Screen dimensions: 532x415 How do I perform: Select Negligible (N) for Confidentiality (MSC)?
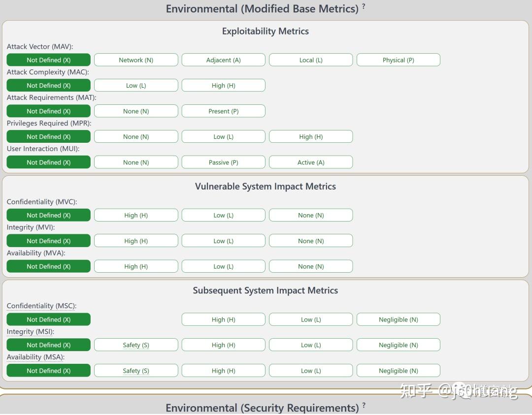(x=398, y=319)
